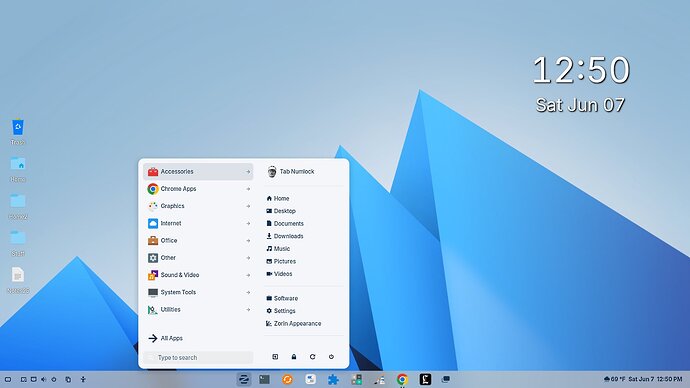Launch Software from the menu
Screen dimensions: 690x388
[x=282, y=298]
